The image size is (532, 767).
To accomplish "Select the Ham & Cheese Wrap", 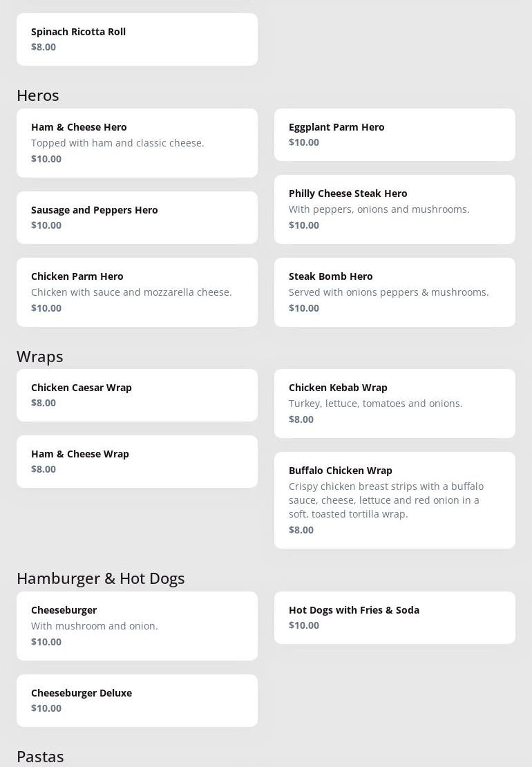I will 137,461.
